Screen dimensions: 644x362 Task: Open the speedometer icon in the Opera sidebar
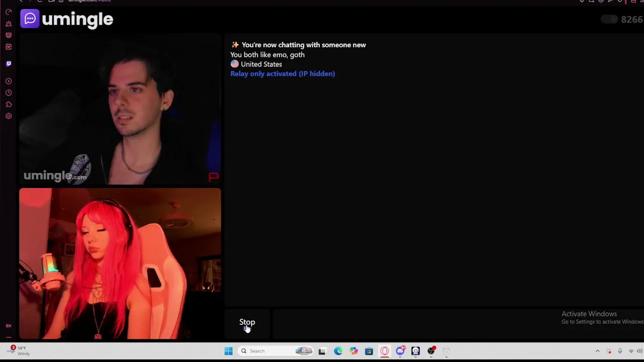coord(9,12)
